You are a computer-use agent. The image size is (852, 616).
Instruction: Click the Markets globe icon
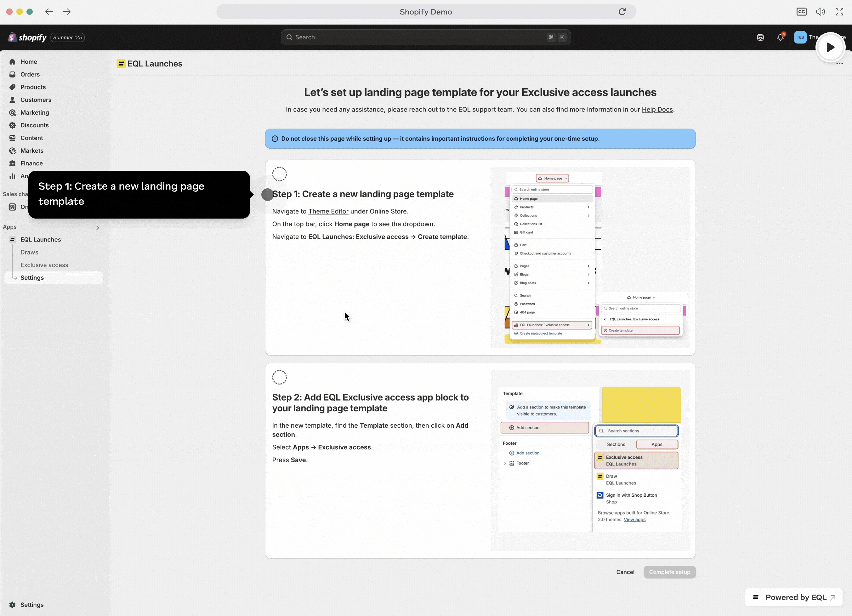click(12, 151)
